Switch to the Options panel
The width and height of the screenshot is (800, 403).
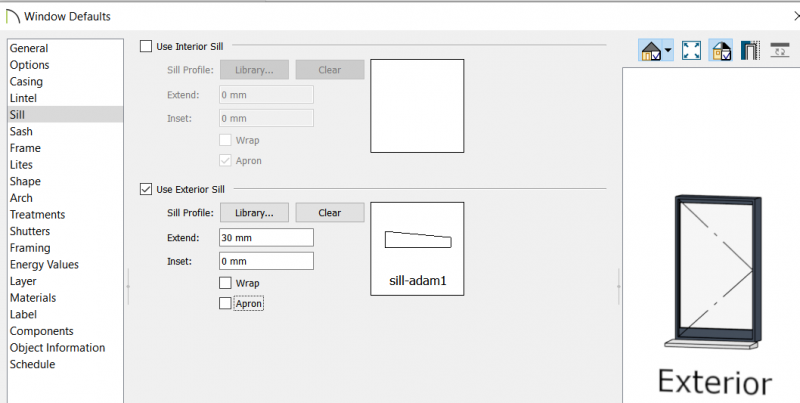pyautogui.click(x=30, y=65)
